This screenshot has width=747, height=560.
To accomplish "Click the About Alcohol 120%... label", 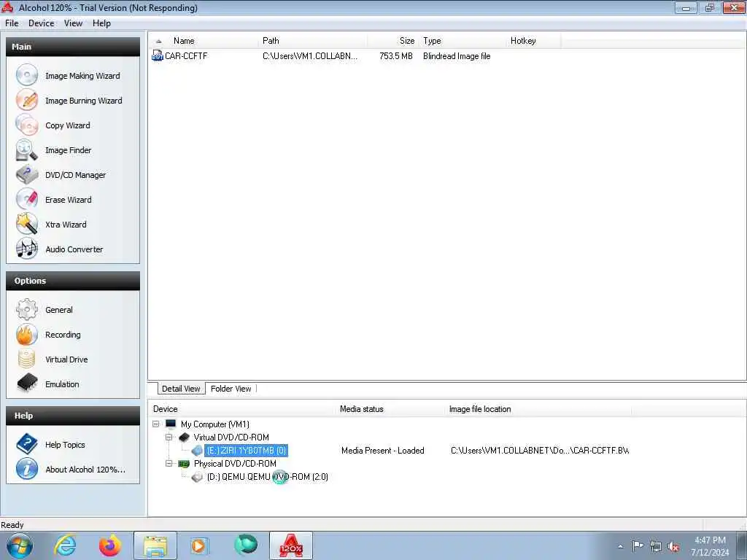I will click(86, 470).
